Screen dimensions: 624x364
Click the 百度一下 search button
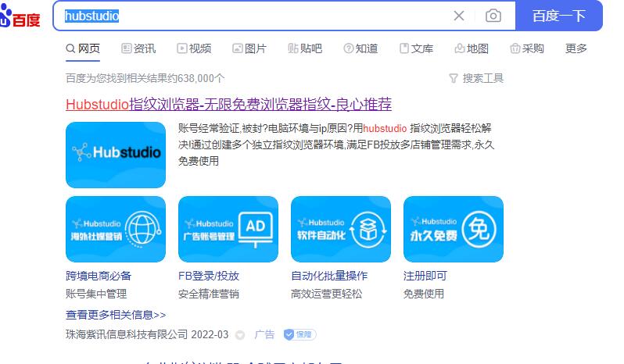click(559, 16)
